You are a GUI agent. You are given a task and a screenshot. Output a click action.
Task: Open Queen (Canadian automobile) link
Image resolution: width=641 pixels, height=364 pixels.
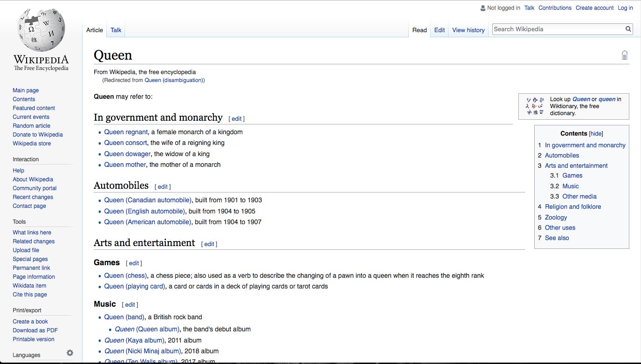coord(148,200)
